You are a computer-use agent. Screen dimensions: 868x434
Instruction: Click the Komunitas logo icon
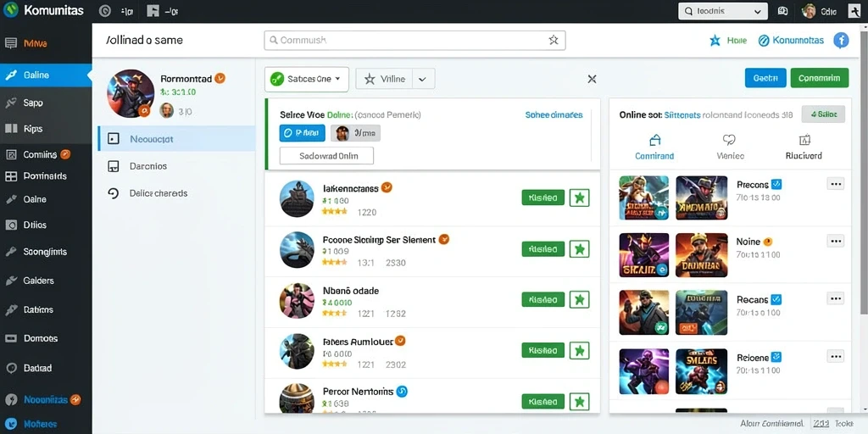click(10, 10)
